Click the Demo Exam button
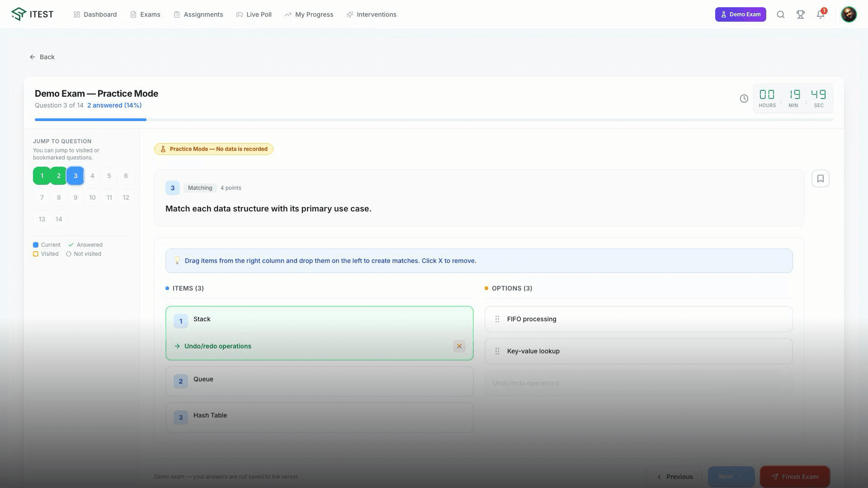Screen dimensions: 868x488 click(x=741, y=14)
